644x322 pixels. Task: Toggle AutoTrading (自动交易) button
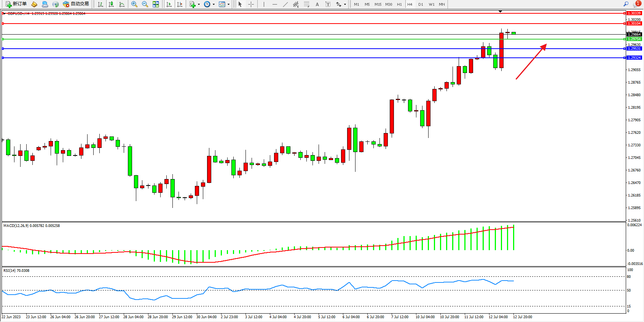pyautogui.click(x=76, y=4)
